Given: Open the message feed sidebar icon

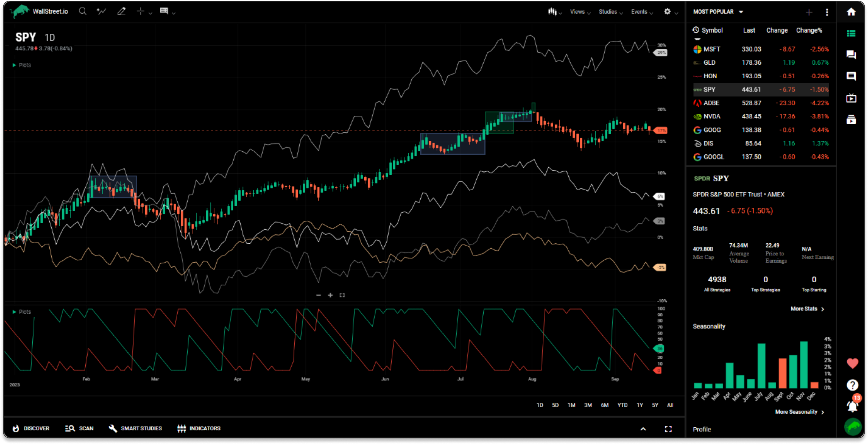Looking at the screenshot, I should 851,76.
